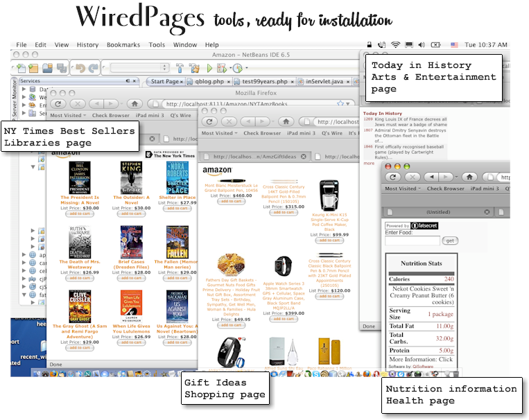Click the Apple Watch product image
The image size is (529, 420).
(284, 266)
